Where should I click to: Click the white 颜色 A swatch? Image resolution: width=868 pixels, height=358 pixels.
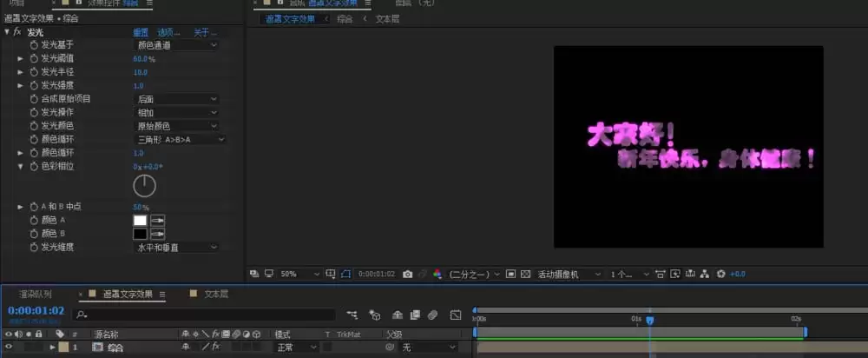140,220
